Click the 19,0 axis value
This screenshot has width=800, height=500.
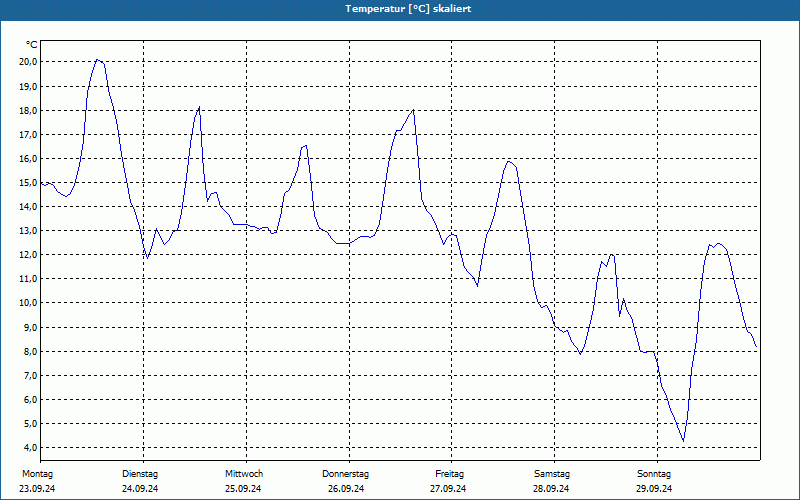28,86
